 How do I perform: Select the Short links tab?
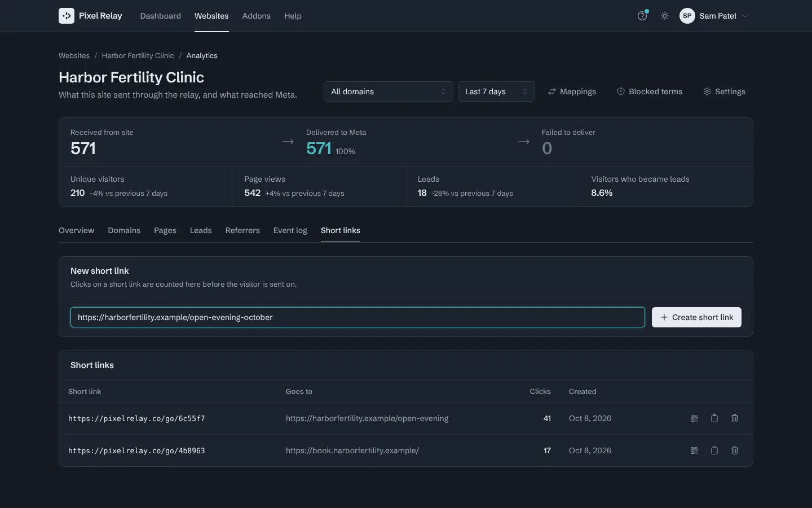341,230
